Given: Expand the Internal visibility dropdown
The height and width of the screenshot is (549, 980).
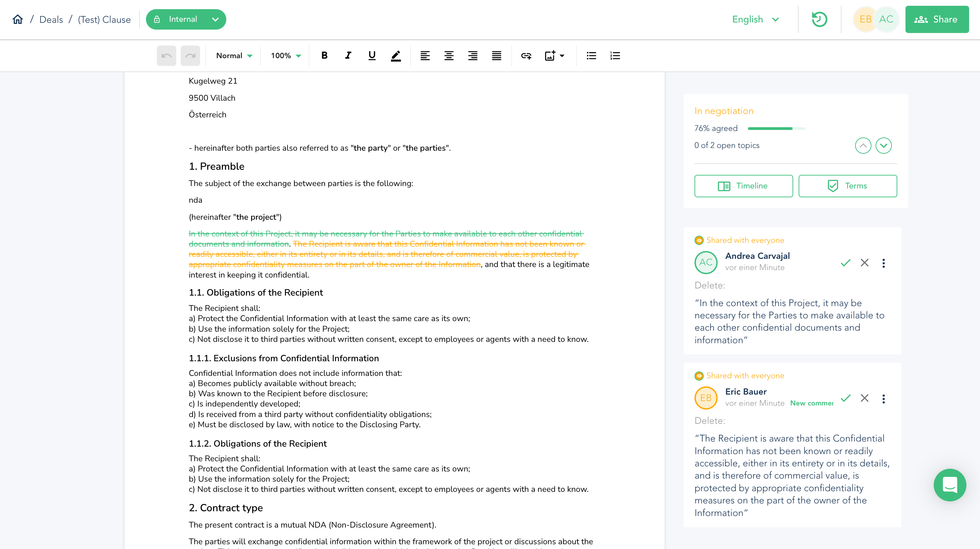Looking at the screenshot, I should [x=215, y=19].
